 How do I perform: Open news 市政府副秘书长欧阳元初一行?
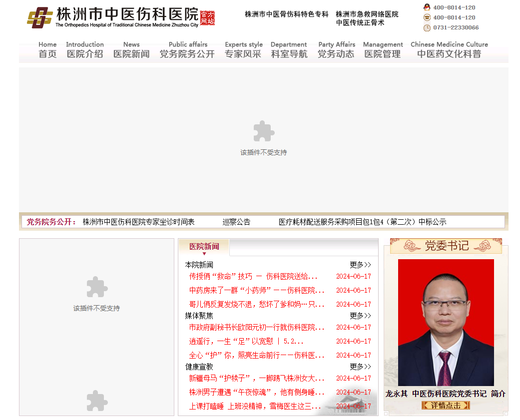pos(257,328)
